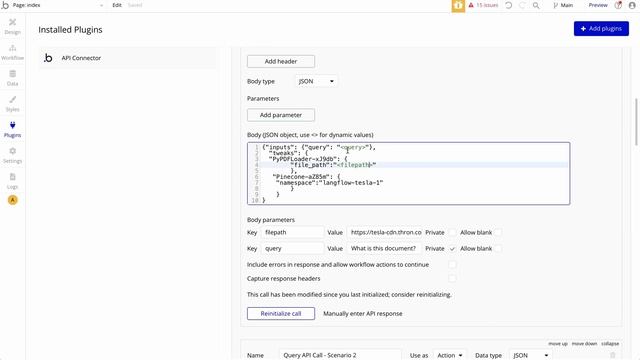Click the Add parameter button
This screenshot has height=360, width=640.
tap(281, 115)
